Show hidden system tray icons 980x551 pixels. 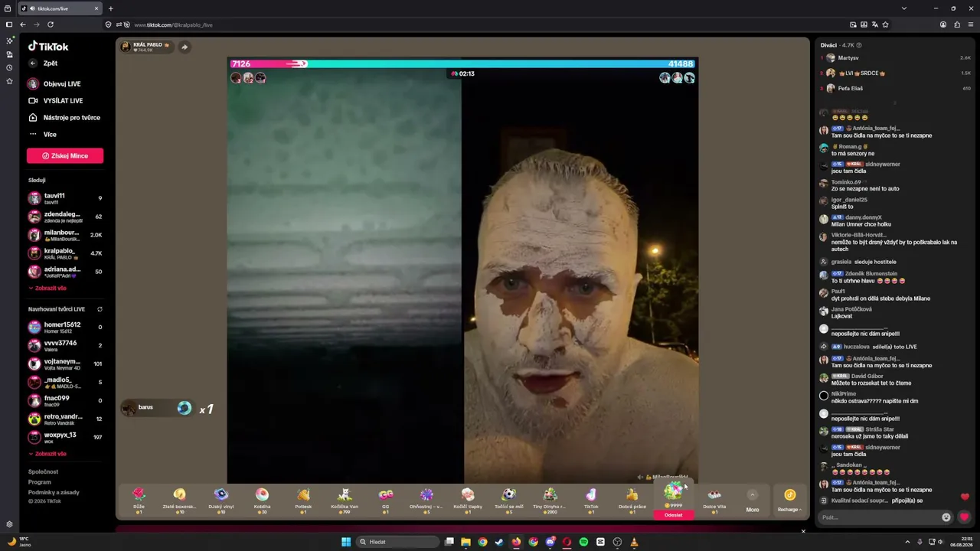908,542
